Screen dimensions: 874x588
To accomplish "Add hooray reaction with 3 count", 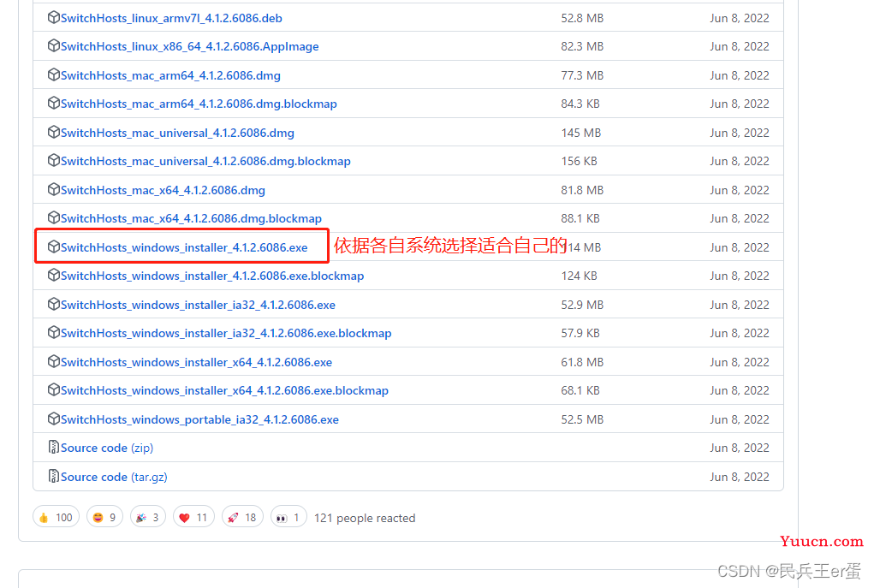I will pyautogui.click(x=148, y=517).
